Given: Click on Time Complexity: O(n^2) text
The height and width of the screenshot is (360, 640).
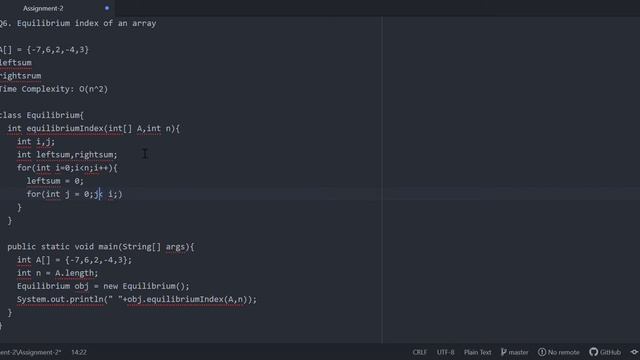Looking at the screenshot, I should (x=53, y=89).
